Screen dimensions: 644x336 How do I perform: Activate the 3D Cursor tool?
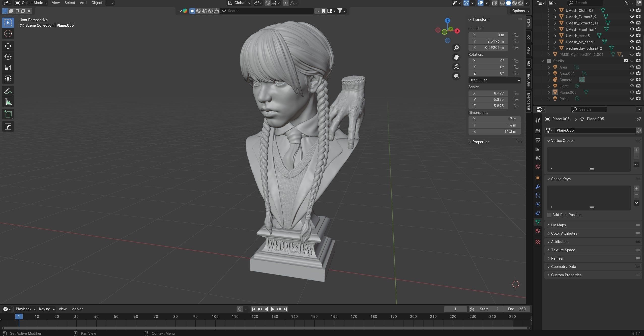pos(8,34)
